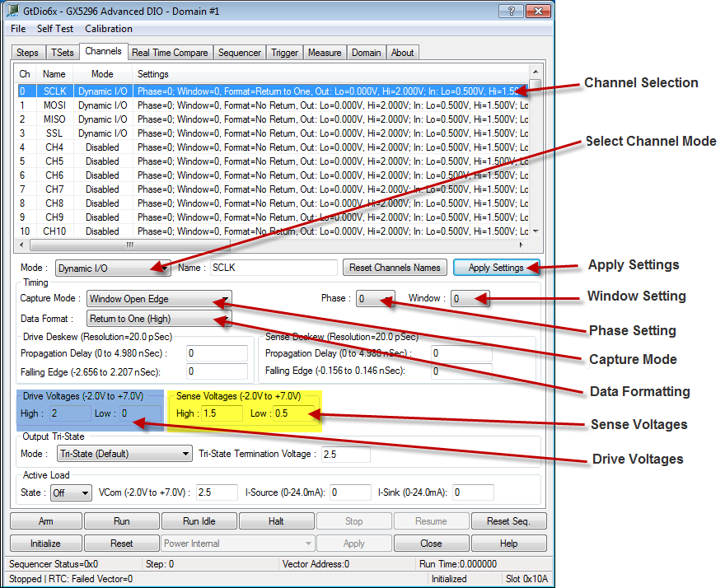725x588 pixels.
Task: Open the Data Format dropdown
Action: click(x=159, y=319)
